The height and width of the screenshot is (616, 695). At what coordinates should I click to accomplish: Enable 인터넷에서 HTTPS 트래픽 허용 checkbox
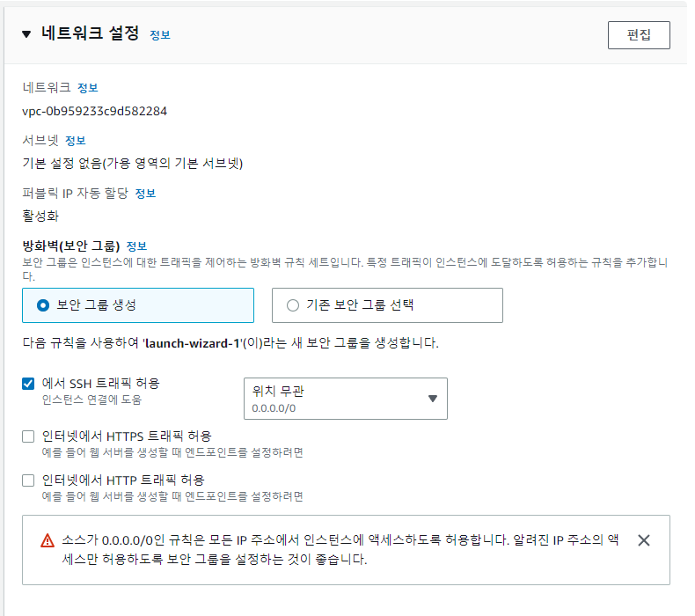28,436
